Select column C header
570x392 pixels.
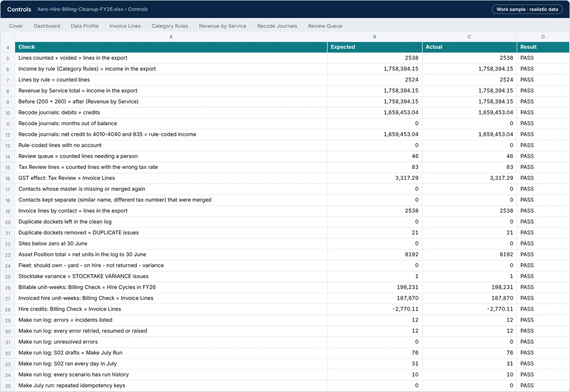(469, 37)
